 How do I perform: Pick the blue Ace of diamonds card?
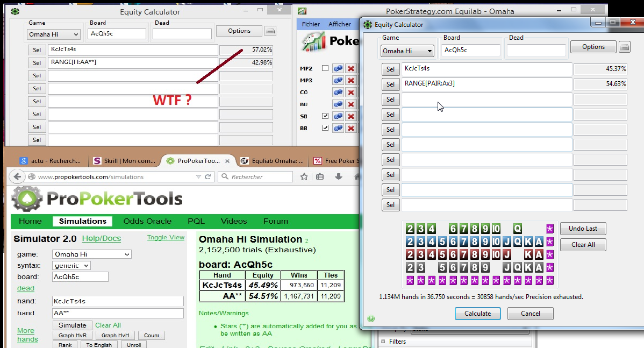[x=539, y=242]
